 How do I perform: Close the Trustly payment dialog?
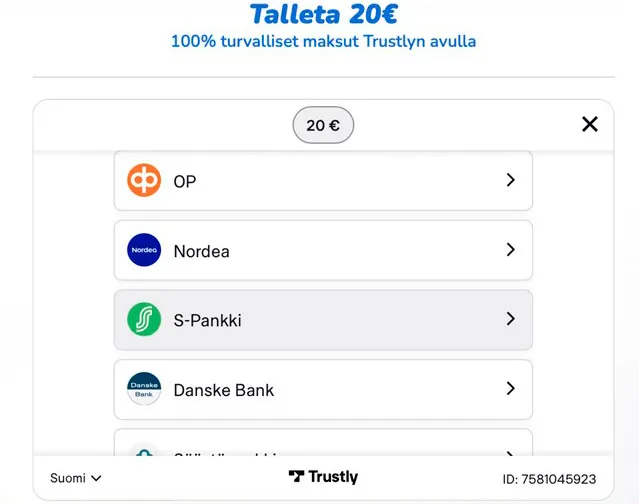pos(590,124)
